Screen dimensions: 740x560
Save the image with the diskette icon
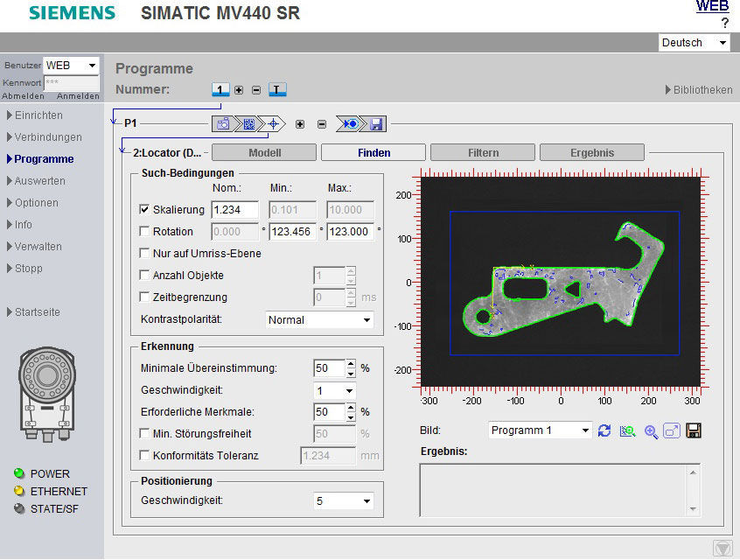(x=693, y=430)
